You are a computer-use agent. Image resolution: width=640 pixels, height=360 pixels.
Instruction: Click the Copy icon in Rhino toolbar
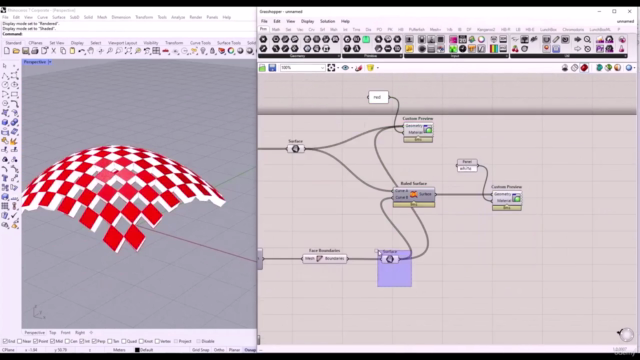[63, 51]
